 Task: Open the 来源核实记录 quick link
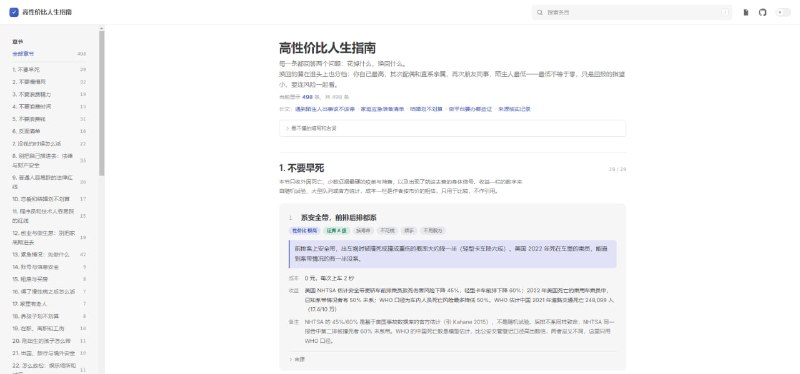tap(514, 109)
